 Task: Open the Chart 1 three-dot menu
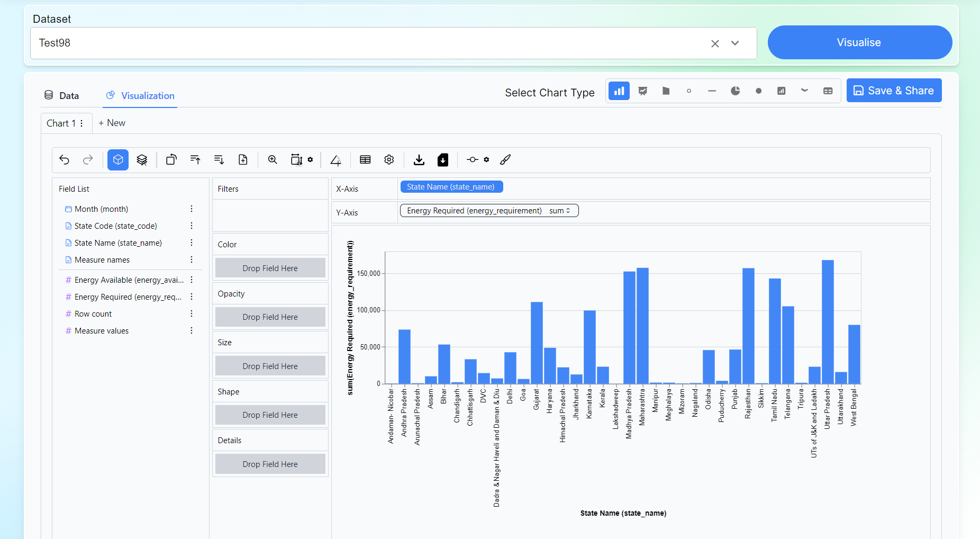click(x=81, y=123)
